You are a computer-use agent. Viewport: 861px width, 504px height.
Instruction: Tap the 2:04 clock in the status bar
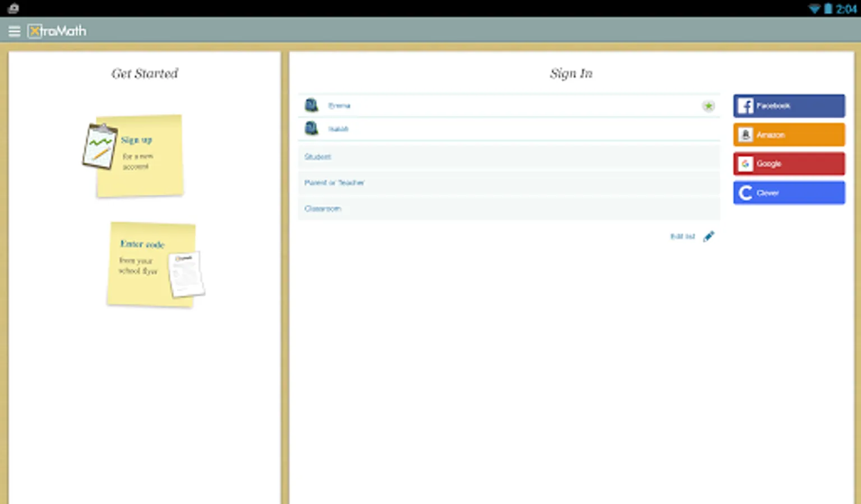846,9
